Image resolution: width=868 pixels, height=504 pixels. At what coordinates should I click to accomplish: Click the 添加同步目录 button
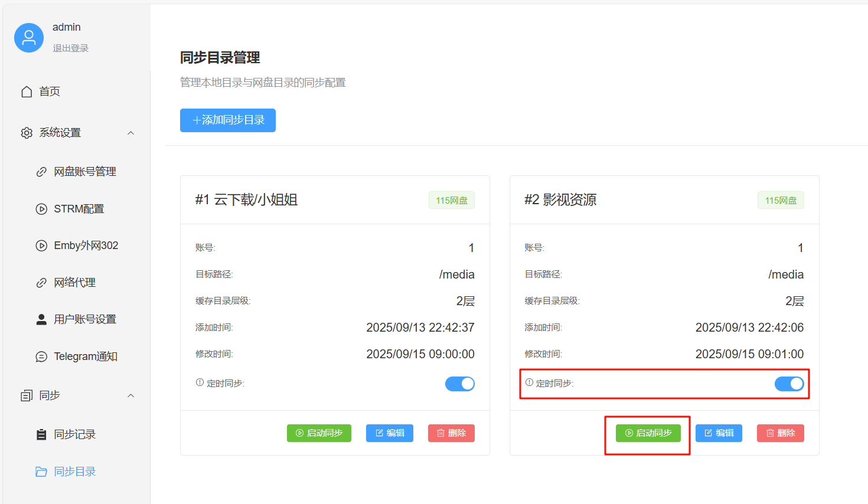228,120
